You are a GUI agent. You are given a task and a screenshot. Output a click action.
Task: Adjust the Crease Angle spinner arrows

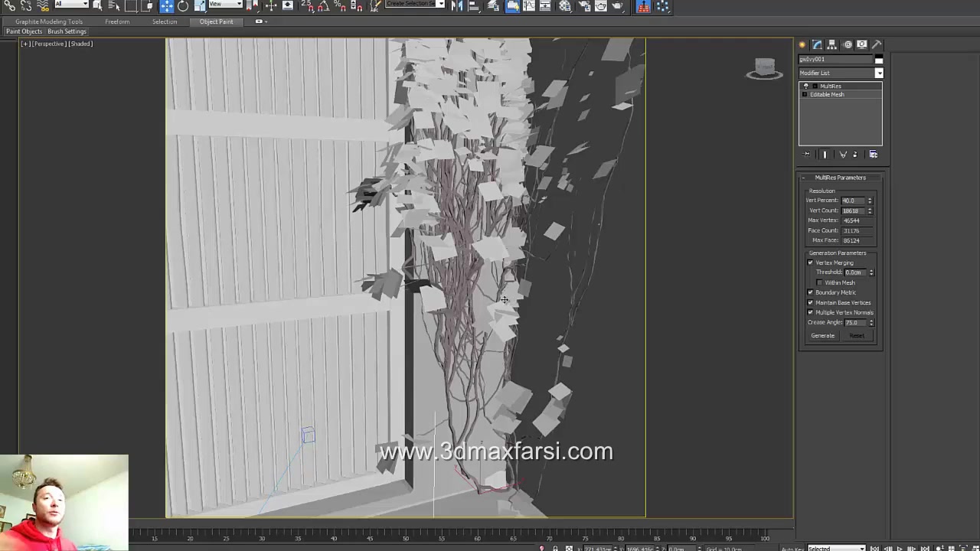tap(871, 323)
